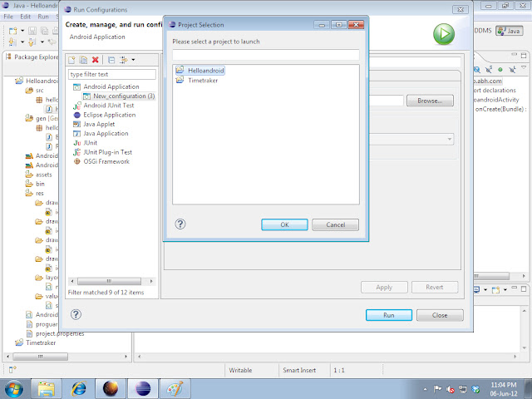Select res folder in Package Explorer
Viewport: 532px width, 399px height.
[x=35, y=194]
